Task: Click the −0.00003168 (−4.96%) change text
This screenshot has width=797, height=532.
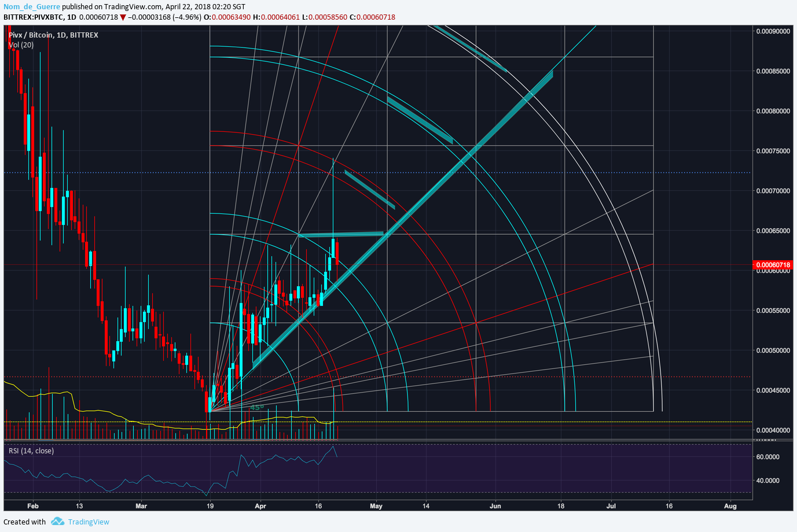Action: coord(164,17)
